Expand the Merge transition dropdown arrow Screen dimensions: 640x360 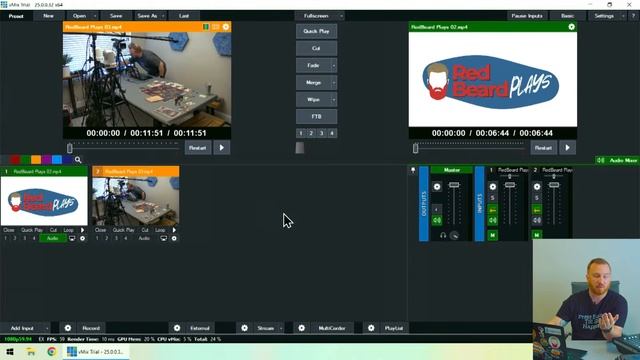(333, 82)
